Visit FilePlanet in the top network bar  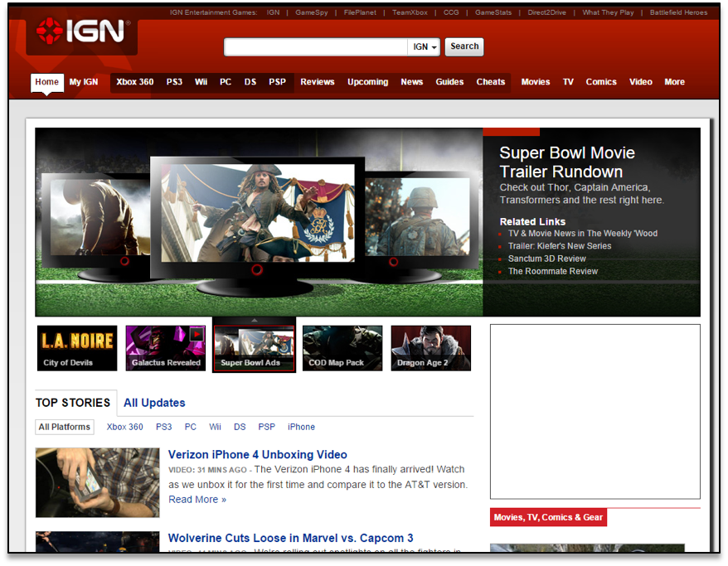pos(360,12)
